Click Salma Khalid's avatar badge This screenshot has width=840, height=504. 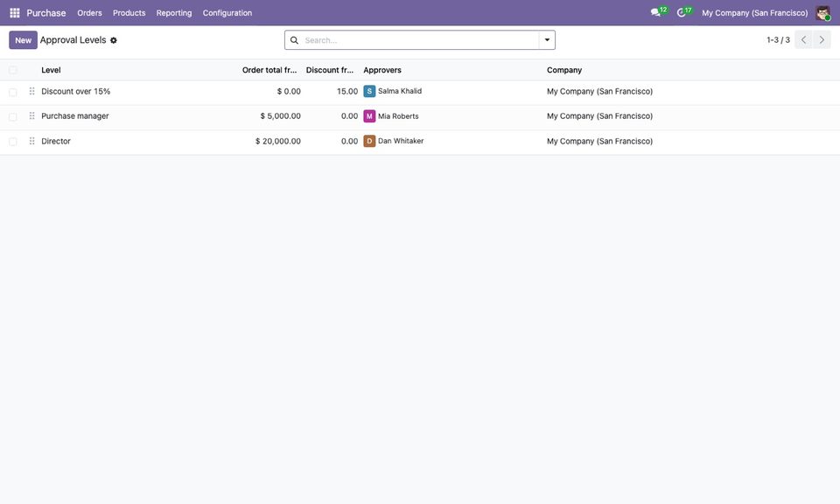pos(369,92)
